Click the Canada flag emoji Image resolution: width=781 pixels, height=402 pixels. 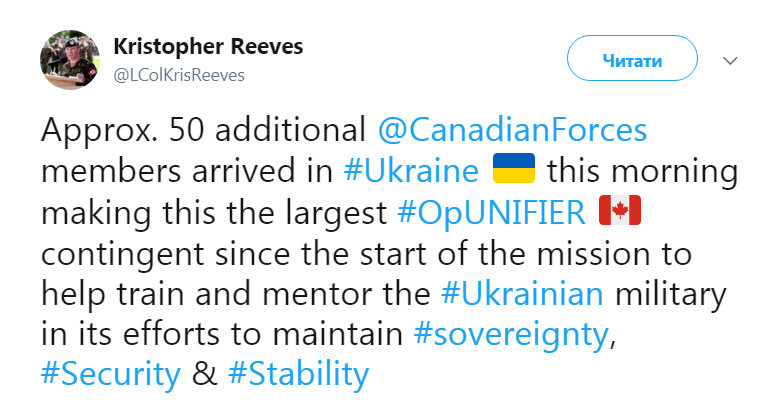pyautogui.click(x=619, y=212)
